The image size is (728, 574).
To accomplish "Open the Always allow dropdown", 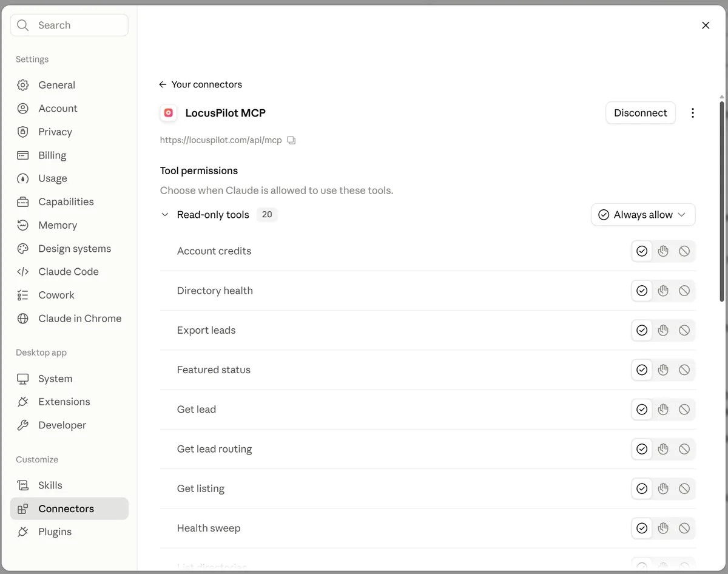I will click(x=643, y=215).
